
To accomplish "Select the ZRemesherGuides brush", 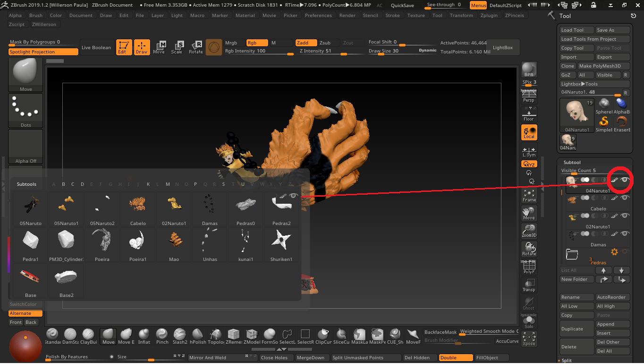I will click(x=234, y=336).
